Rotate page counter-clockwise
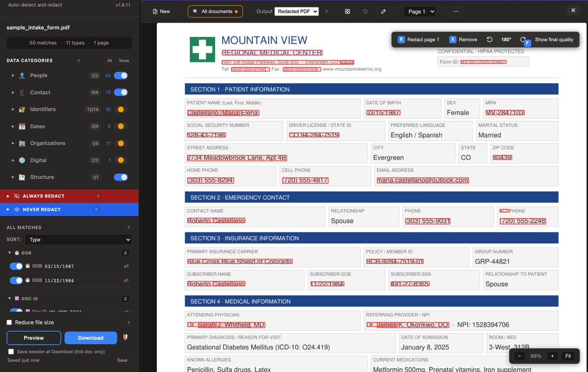This screenshot has width=588, height=372. 489,40
